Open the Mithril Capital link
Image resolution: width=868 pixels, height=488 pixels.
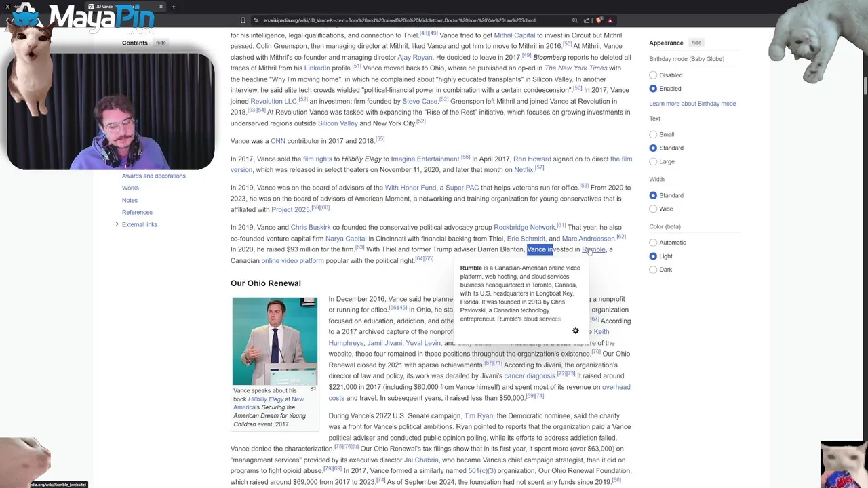(515, 35)
